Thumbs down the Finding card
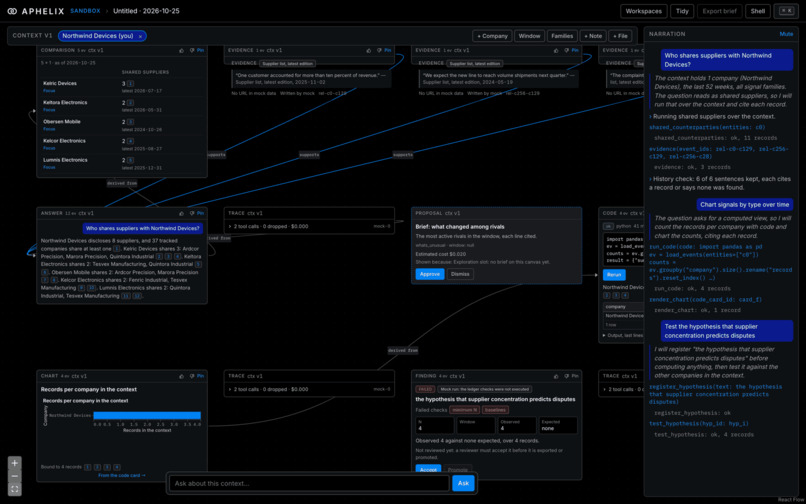This screenshot has width=806, height=504. click(565, 376)
